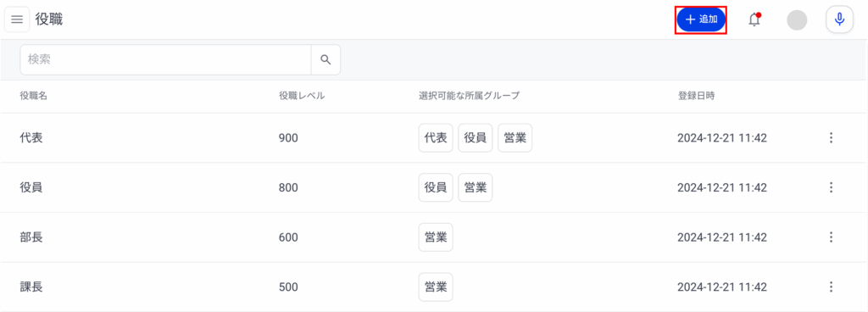This screenshot has height=312, width=868.
Task: Open the notifications bell
Action: [754, 19]
